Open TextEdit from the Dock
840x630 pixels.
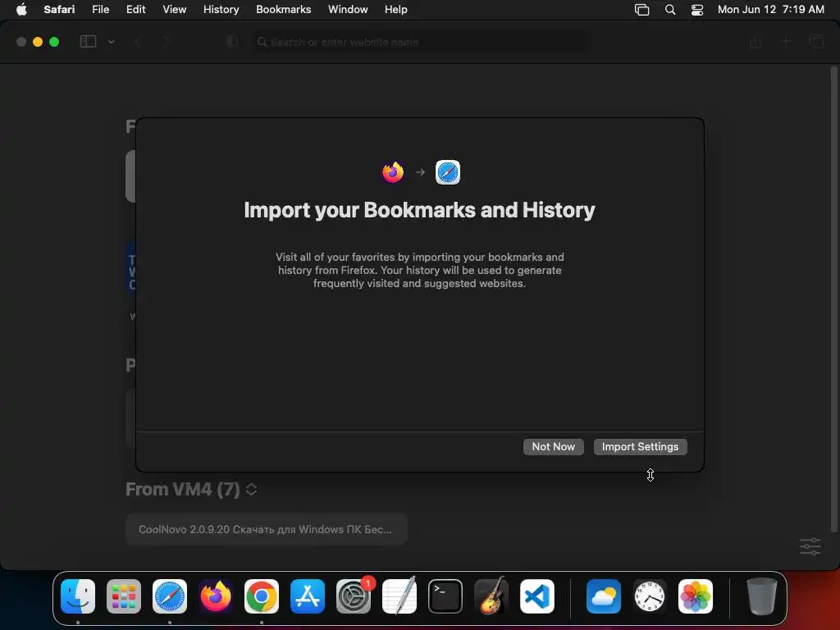pos(399,596)
